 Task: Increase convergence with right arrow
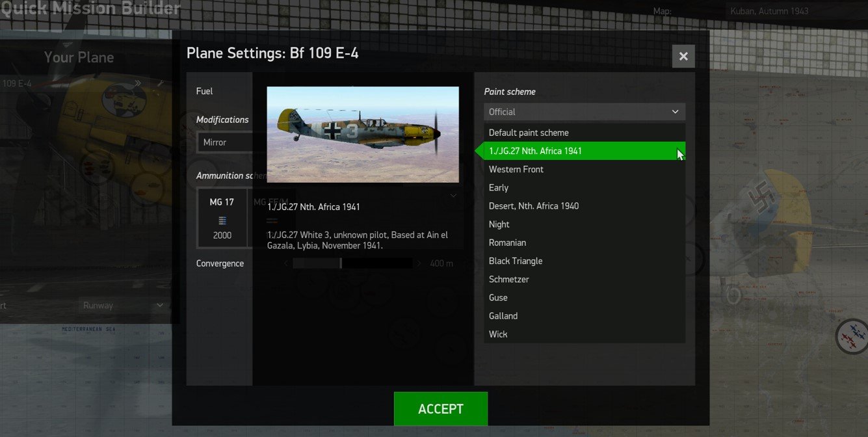419,263
